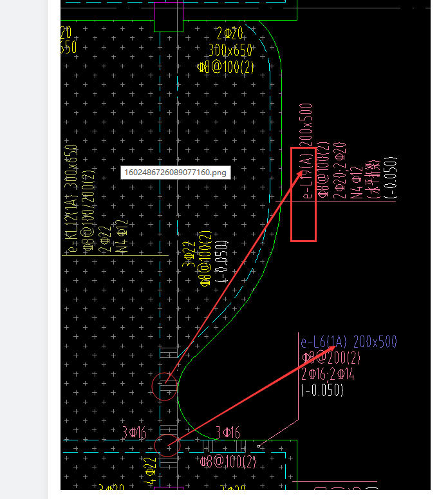Image resolution: width=448 pixels, height=499 pixels.
Task: Select the white (-0.050) elevation under e-L6
Action: 322,390
